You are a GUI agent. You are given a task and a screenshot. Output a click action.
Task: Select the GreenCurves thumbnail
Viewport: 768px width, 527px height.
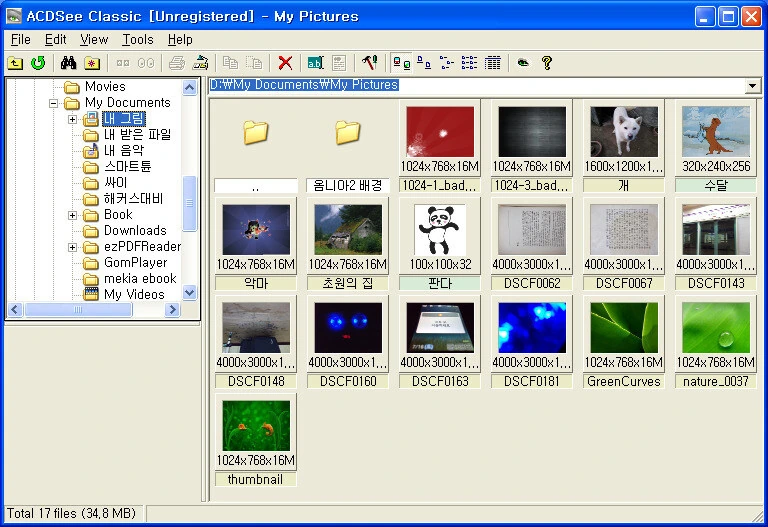tap(624, 342)
